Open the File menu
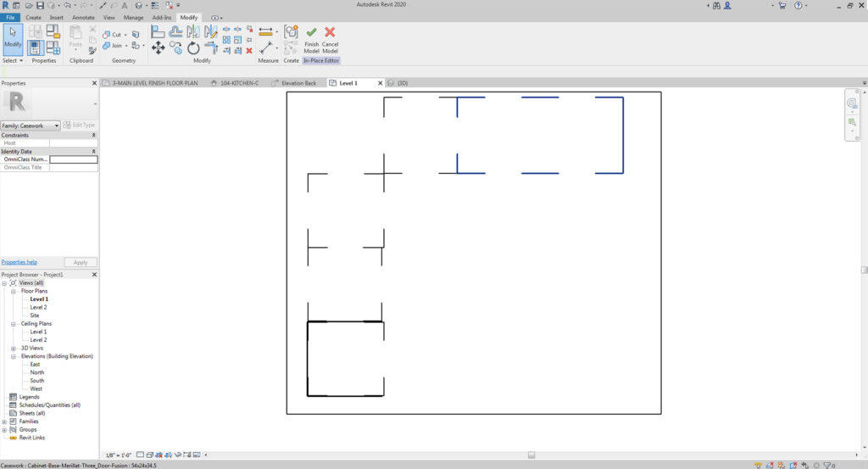Screen dimensions: 868x469 pos(10,17)
